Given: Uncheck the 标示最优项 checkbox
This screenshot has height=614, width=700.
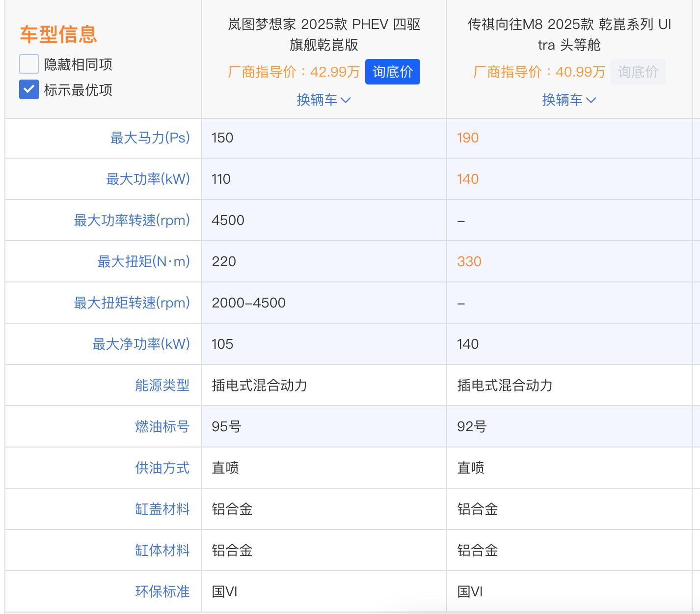Looking at the screenshot, I should [x=29, y=89].
